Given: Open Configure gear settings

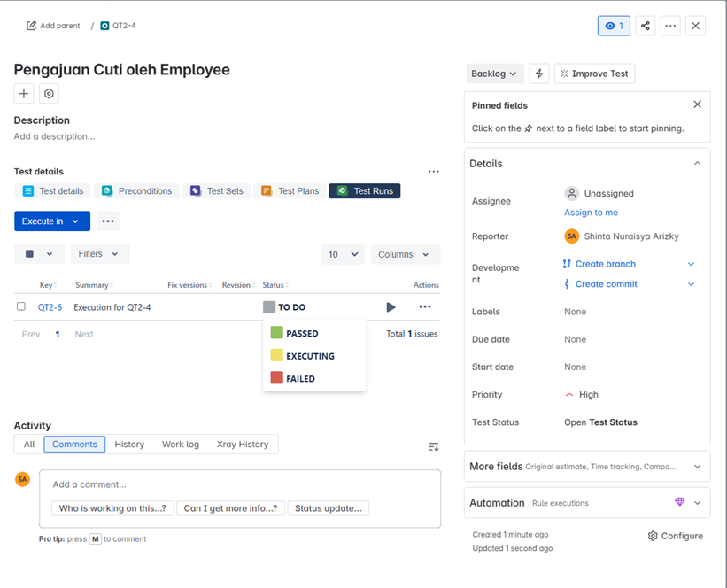Looking at the screenshot, I should (x=675, y=536).
